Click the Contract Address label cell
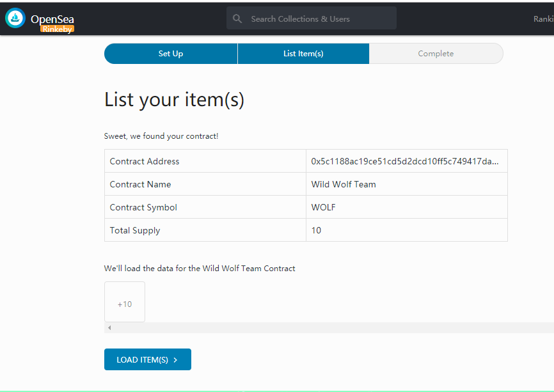The image size is (554, 392). [x=145, y=161]
